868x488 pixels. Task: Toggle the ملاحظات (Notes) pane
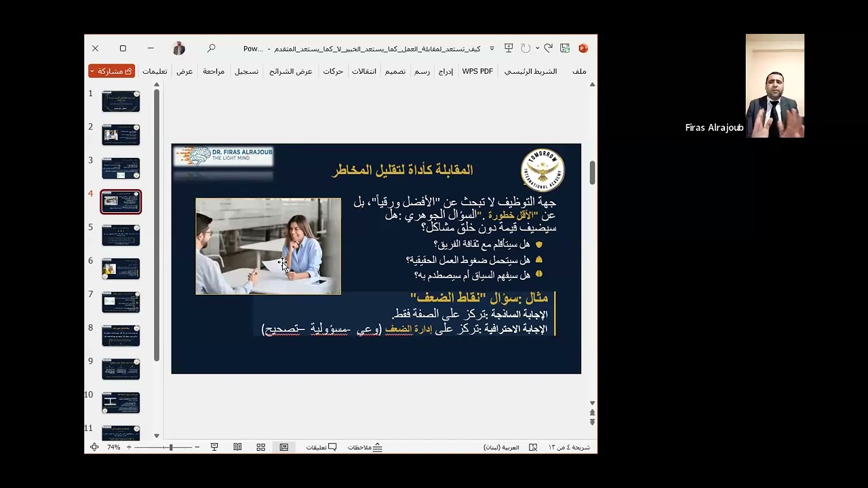tap(365, 447)
